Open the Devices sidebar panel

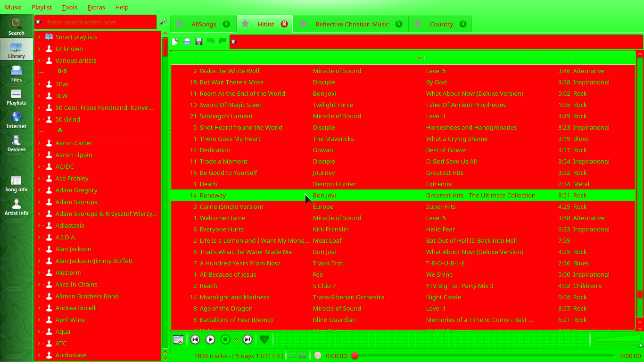17,143
